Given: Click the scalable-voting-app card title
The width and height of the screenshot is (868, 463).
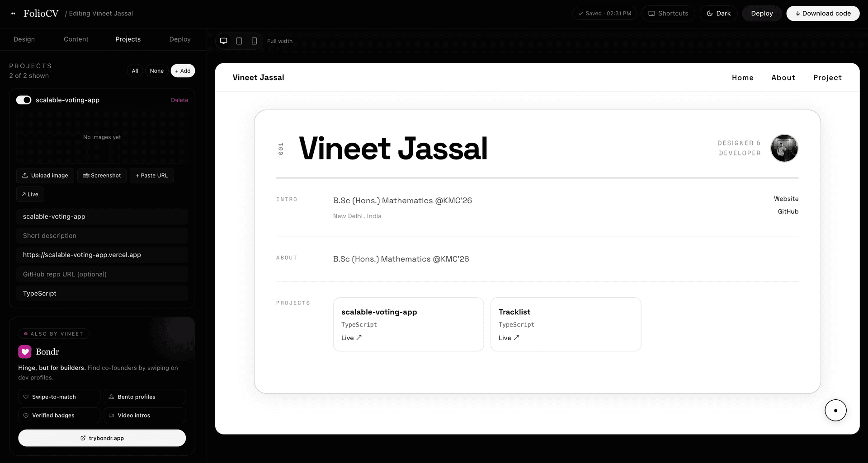Looking at the screenshot, I should pos(379,312).
